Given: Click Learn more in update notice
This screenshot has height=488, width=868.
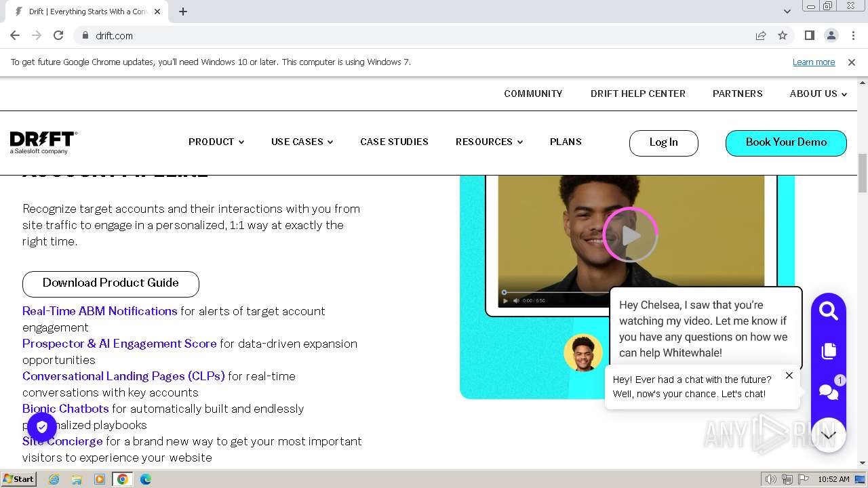Looking at the screenshot, I should point(814,62).
